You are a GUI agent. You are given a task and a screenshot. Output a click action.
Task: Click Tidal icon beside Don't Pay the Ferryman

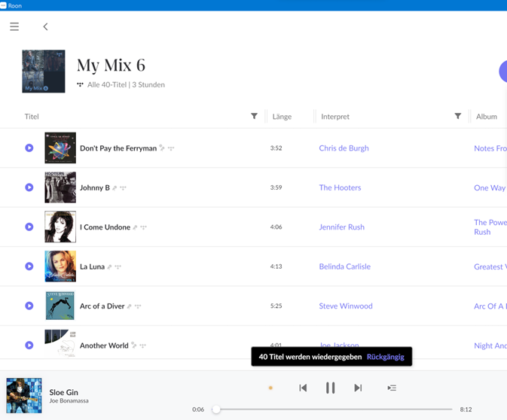click(171, 148)
